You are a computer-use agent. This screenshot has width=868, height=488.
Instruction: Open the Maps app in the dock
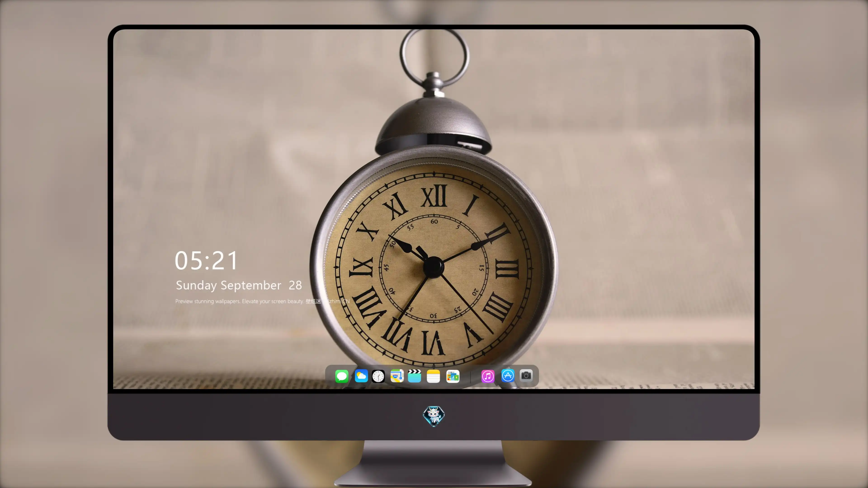pos(397,376)
